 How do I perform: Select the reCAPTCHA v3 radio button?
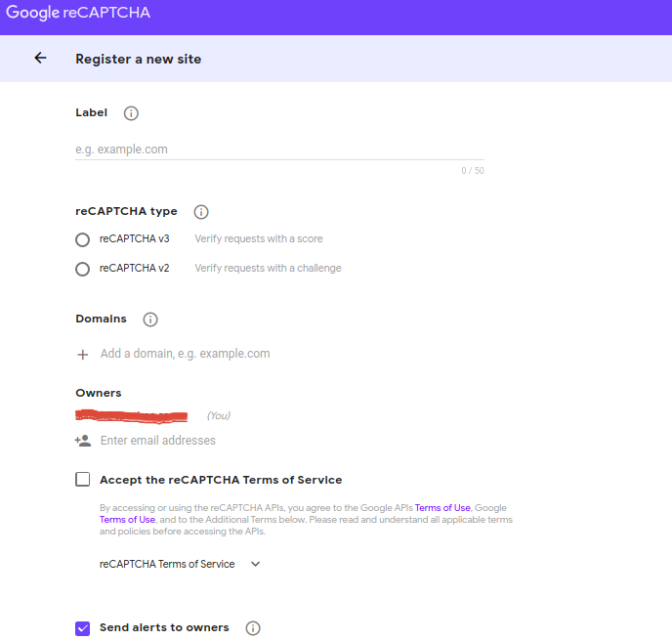[x=83, y=239]
